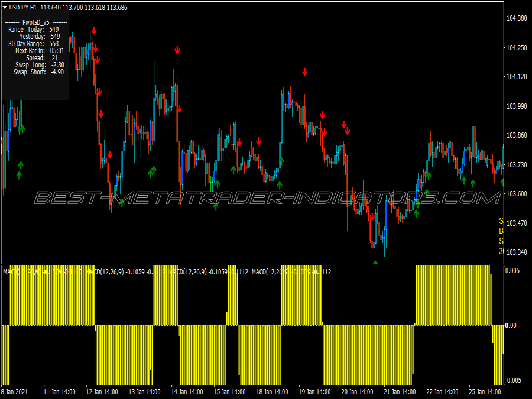The width and height of the screenshot is (532, 399).
Task: Click the -0.005 MACD scale label
Action: click(512, 381)
